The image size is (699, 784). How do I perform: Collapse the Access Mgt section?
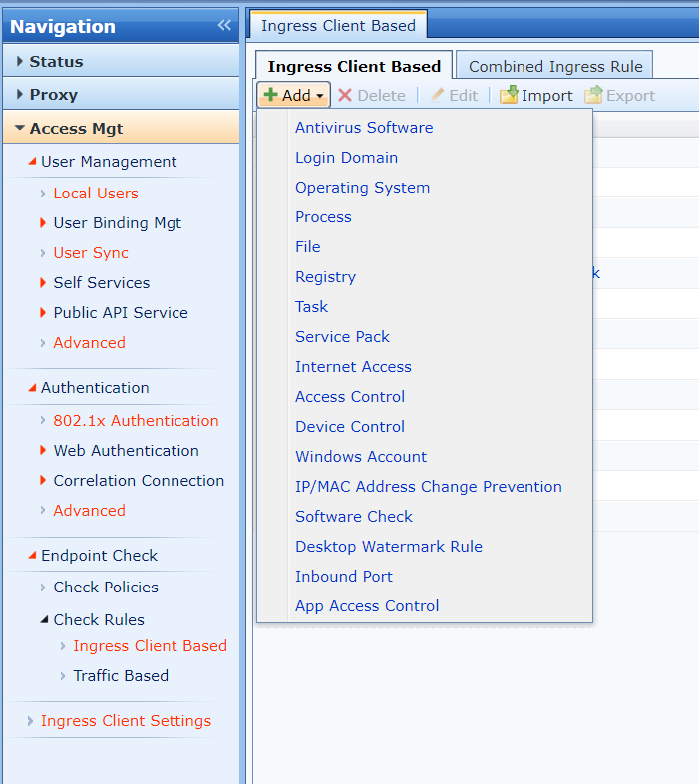point(20,129)
